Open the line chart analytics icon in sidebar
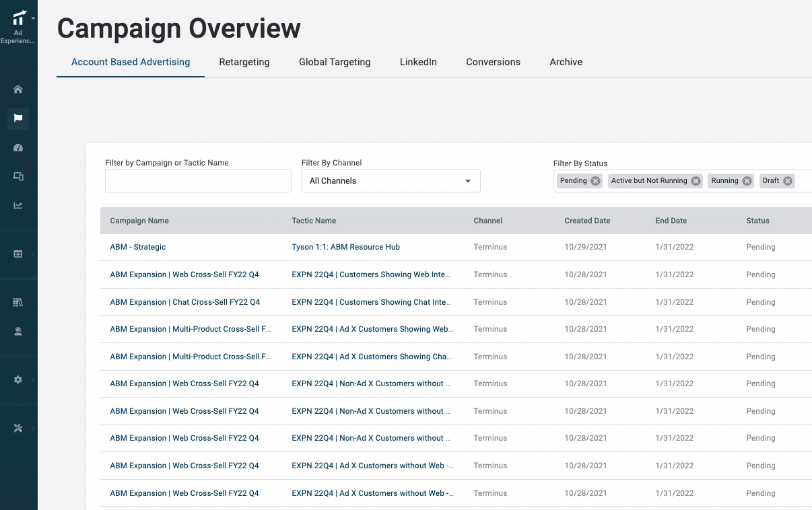812x510 pixels. [18, 205]
